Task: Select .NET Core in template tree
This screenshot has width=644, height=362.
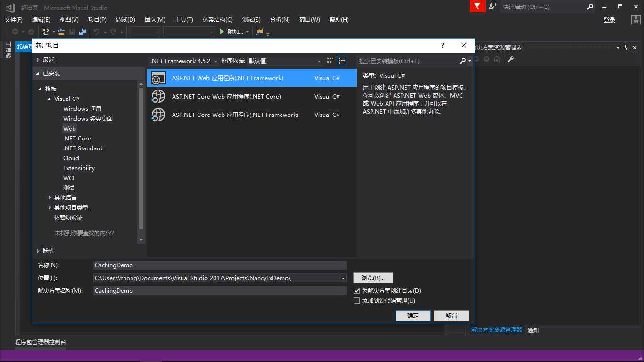Action: coord(77,139)
